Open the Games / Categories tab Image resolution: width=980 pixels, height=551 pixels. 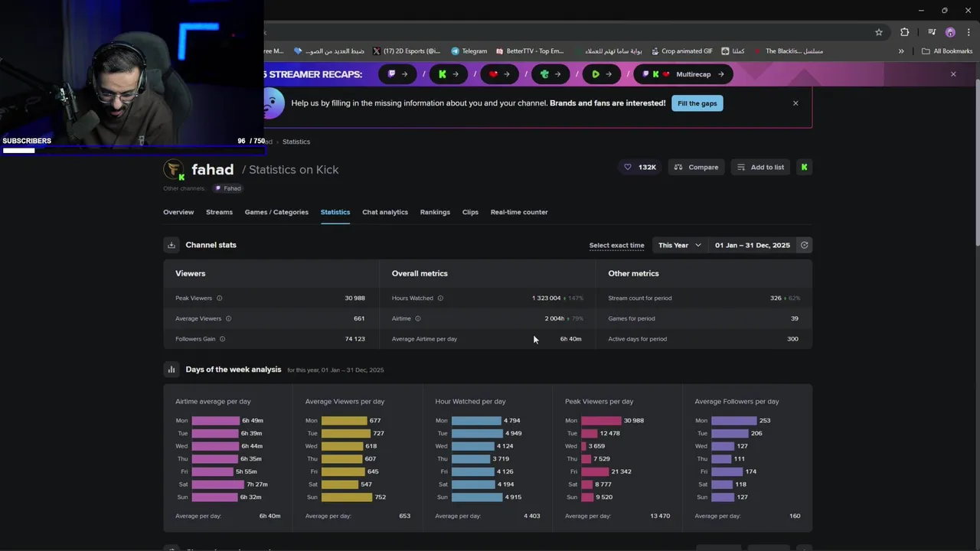[276, 212]
